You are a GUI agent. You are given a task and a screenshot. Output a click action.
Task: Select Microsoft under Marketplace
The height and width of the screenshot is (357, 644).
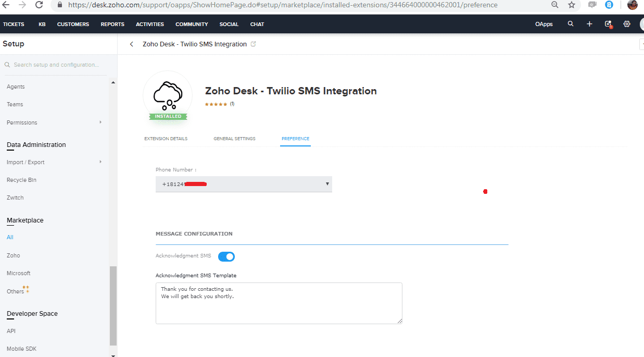[19, 274]
